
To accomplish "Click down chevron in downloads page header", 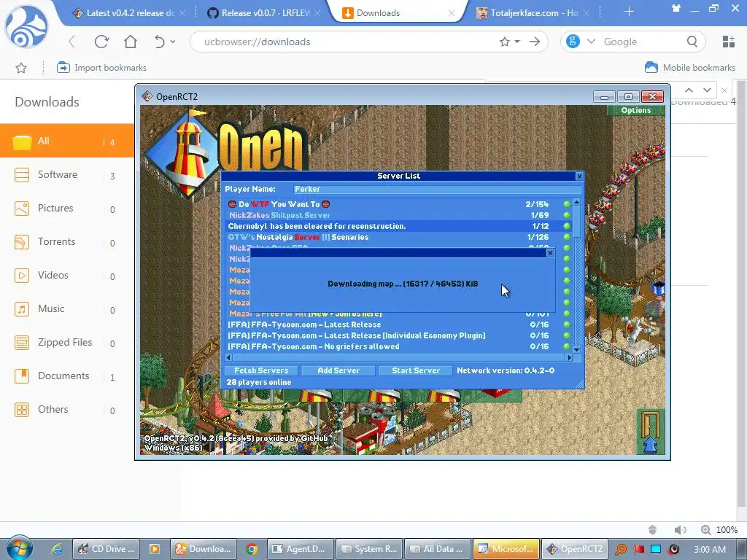I will (707, 90).
